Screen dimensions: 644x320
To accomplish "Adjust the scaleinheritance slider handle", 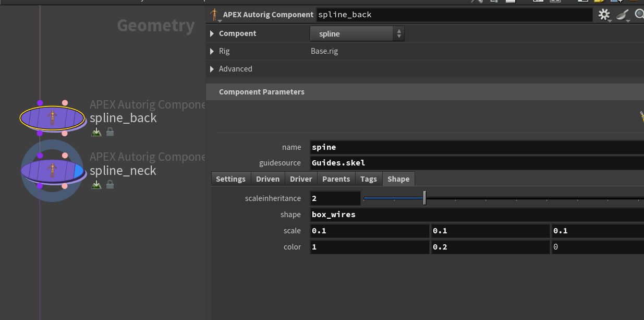I will coord(424,198).
